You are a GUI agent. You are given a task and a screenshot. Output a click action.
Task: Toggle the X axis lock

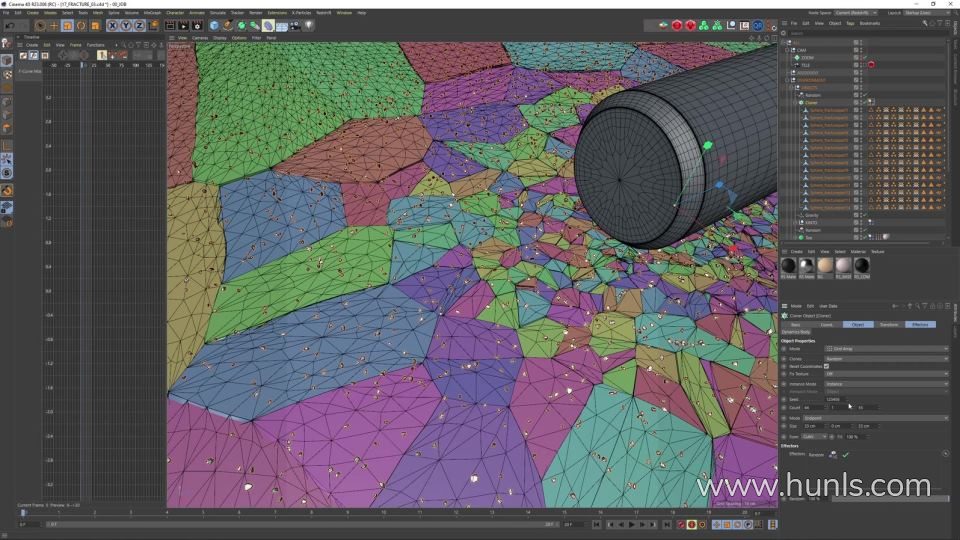113,26
